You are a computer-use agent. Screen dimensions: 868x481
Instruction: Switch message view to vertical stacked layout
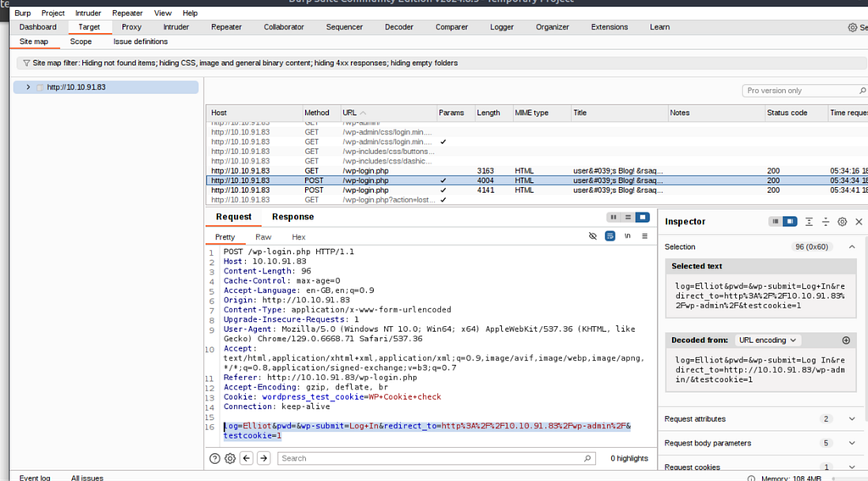(x=628, y=218)
